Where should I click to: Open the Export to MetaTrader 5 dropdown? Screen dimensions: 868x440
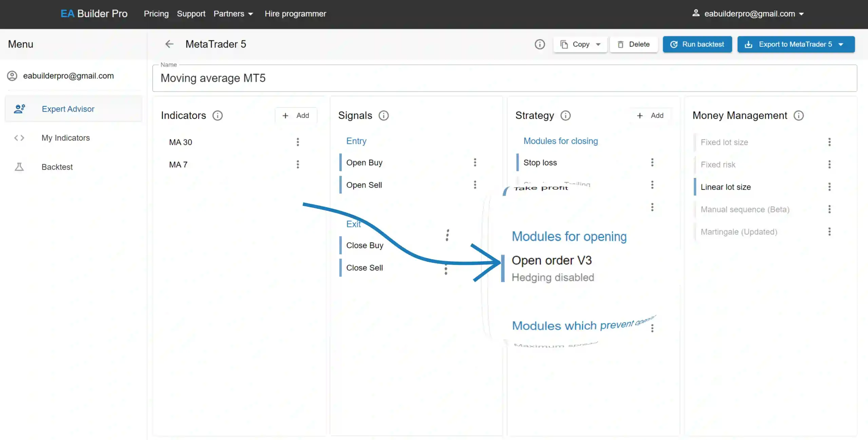[x=841, y=44]
